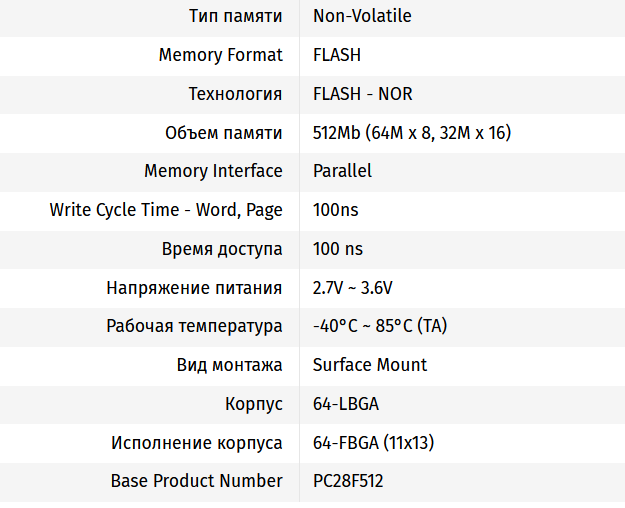Click the 'Объем памяти' label
This screenshot has height=508, width=625.
coord(223,133)
